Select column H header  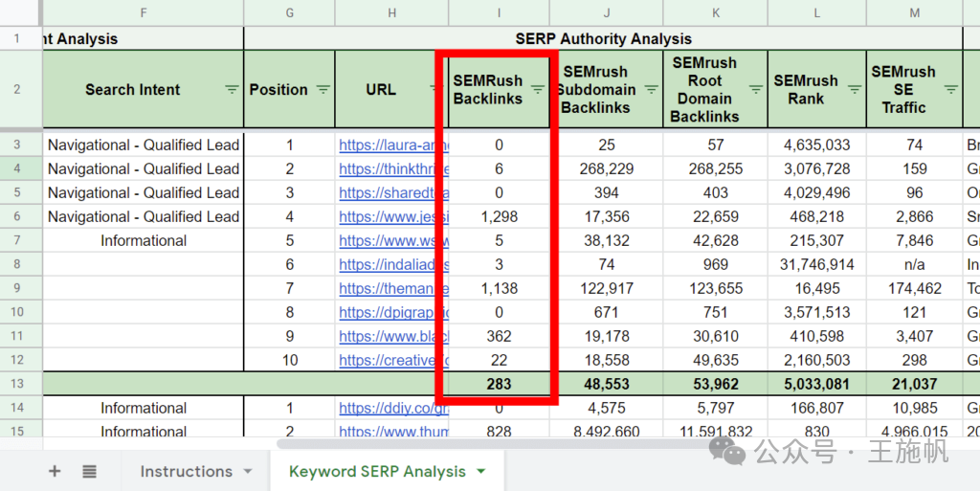(x=391, y=12)
